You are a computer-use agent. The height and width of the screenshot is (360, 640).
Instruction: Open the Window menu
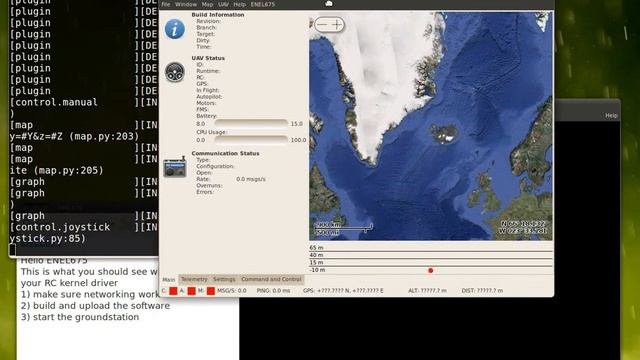click(186, 4)
